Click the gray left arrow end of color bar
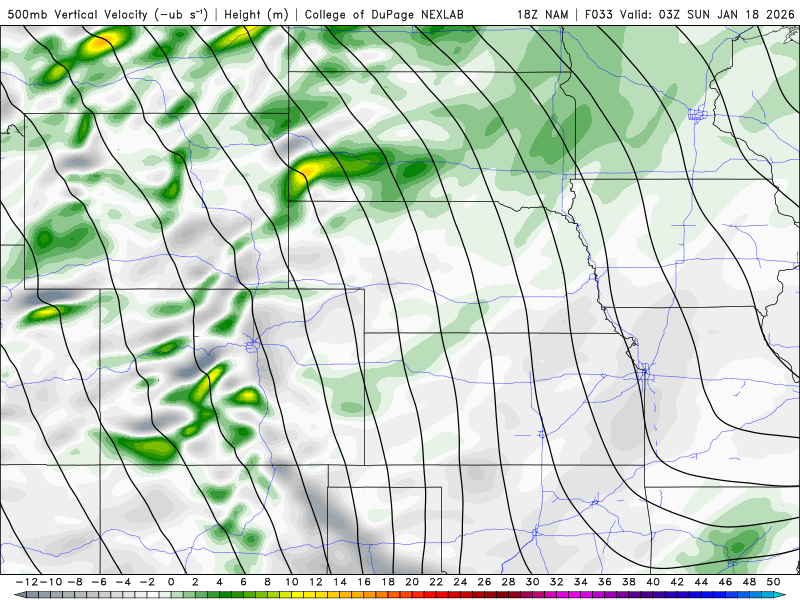Image resolution: width=800 pixels, height=600 pixels. tap(19, 595)
